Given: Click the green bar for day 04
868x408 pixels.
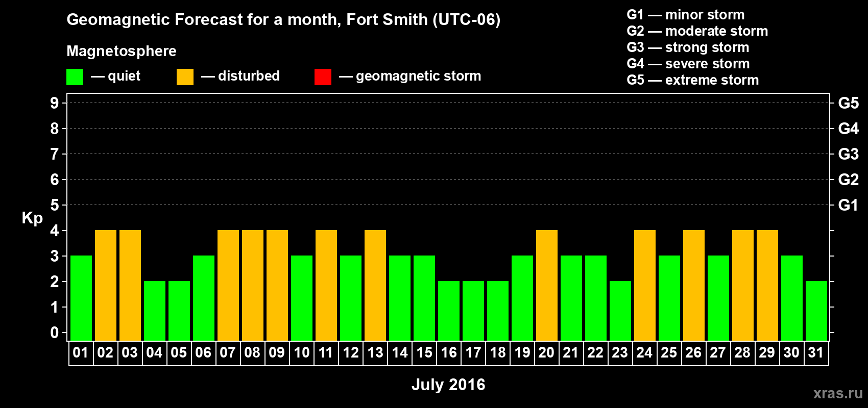Looking at the screenshot, I should [x=155, y=311].
